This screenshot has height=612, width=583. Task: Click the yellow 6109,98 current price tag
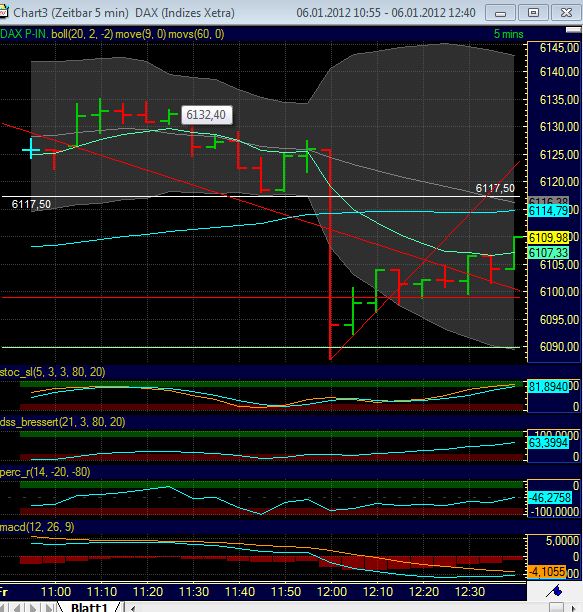(x=548, y=237)
